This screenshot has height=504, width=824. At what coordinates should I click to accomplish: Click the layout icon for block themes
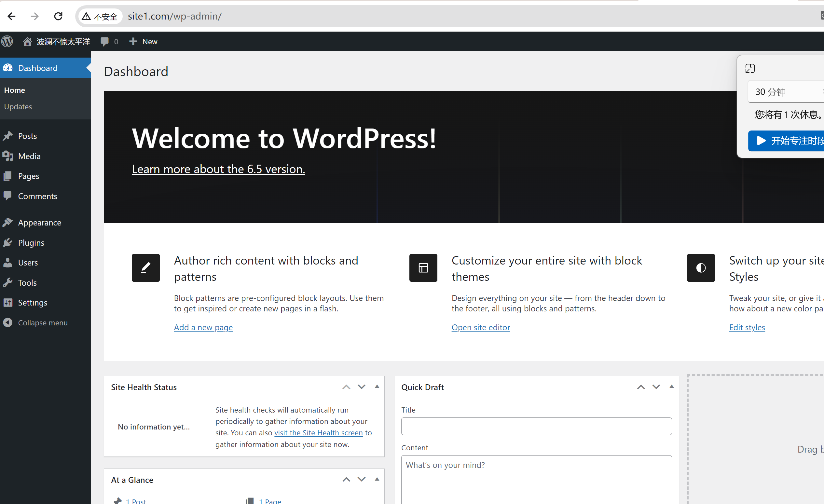pyautogui.click(x=423, y=267)
